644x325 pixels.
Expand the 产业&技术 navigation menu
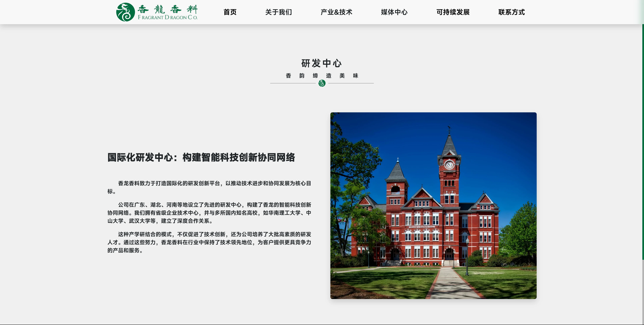[336, 12]
